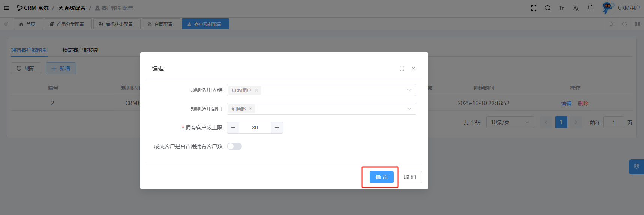Open the notification bell
This screenshot has height=215, width=644.
point(590,8)
